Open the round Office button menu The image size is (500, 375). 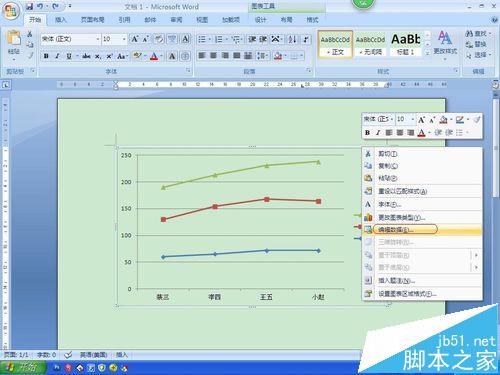click(11, 11)
